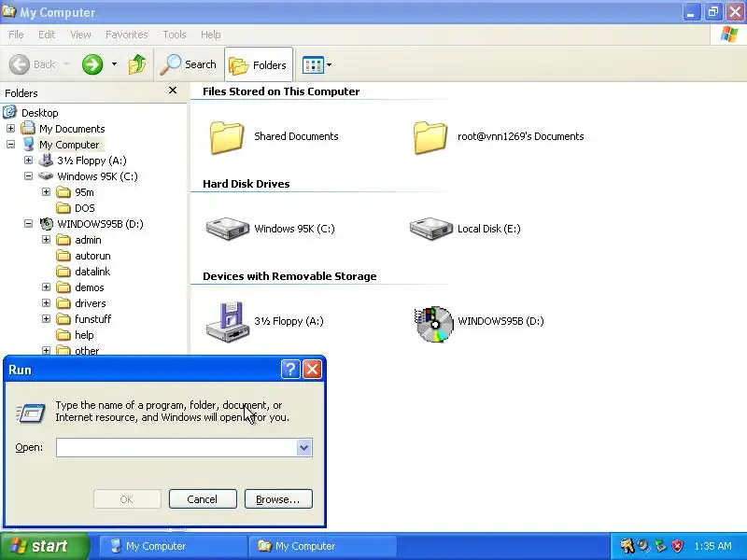Viewport: 747px width, 560px height.
Task: Open the View menu
Action: tap(80, 35)
